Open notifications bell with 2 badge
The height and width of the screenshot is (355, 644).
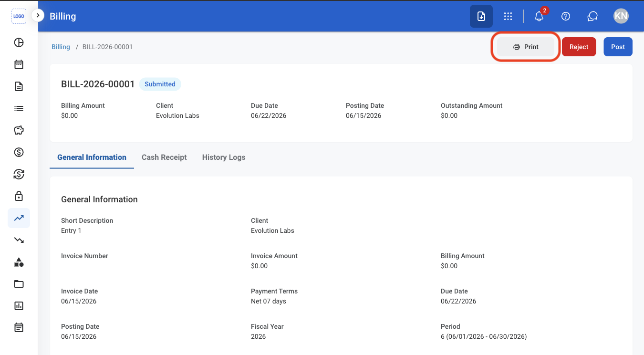tap(540, 16)
